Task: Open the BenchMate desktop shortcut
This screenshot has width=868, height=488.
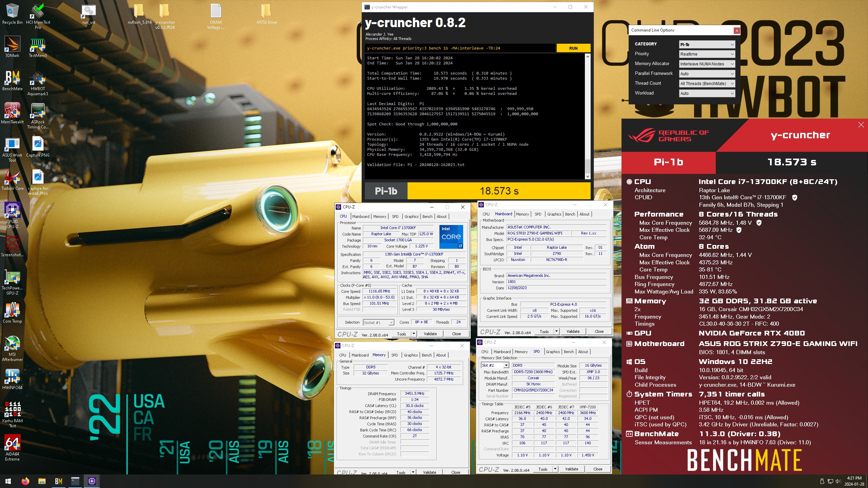Action: pos(13,81)
